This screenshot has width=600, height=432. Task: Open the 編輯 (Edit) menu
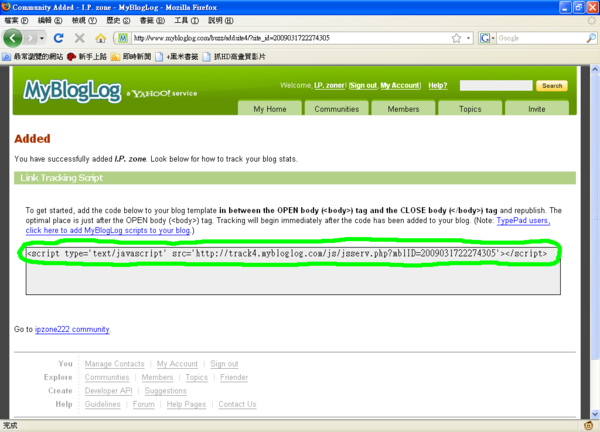coord(50,20)
